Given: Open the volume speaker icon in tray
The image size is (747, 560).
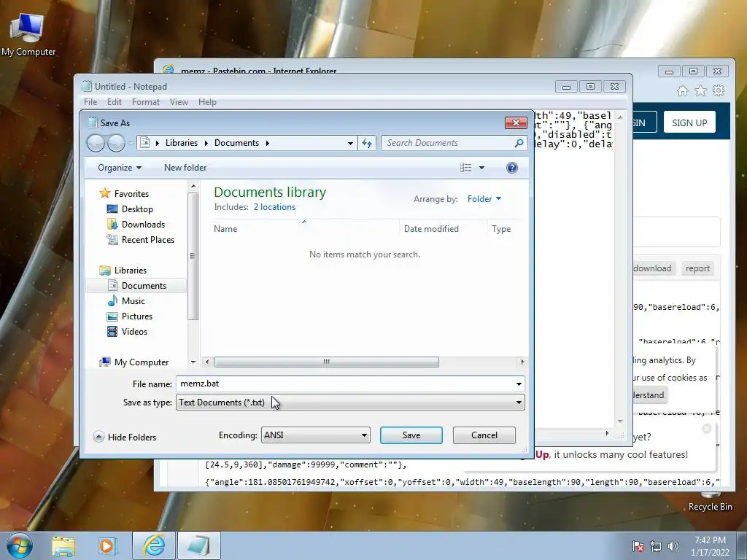Looking at the screenshot, I should [673, 547].
